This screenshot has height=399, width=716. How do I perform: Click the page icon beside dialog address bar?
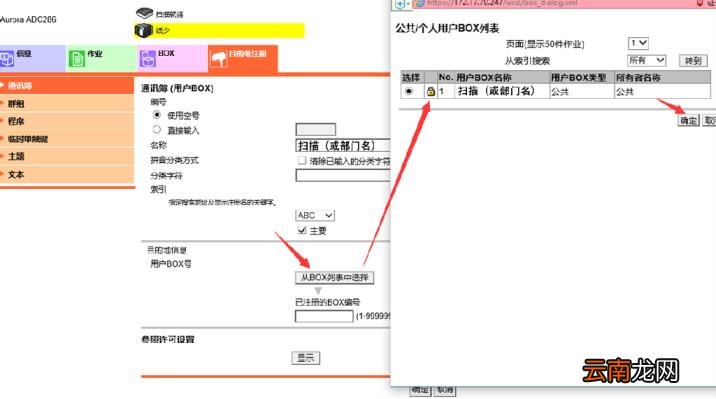[x=420, y=3]
